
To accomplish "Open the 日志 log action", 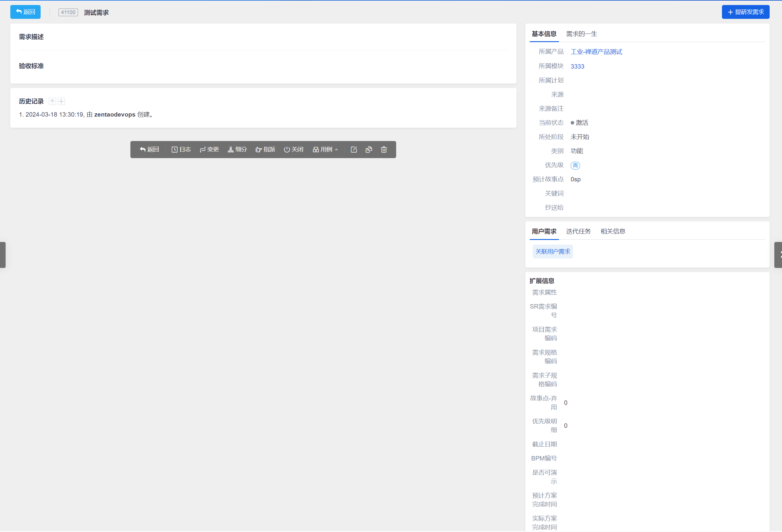I will pos(181,150).
